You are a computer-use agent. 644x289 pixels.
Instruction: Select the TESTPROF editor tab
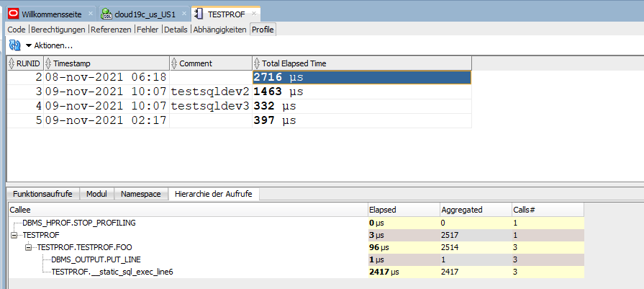[227, 15]
